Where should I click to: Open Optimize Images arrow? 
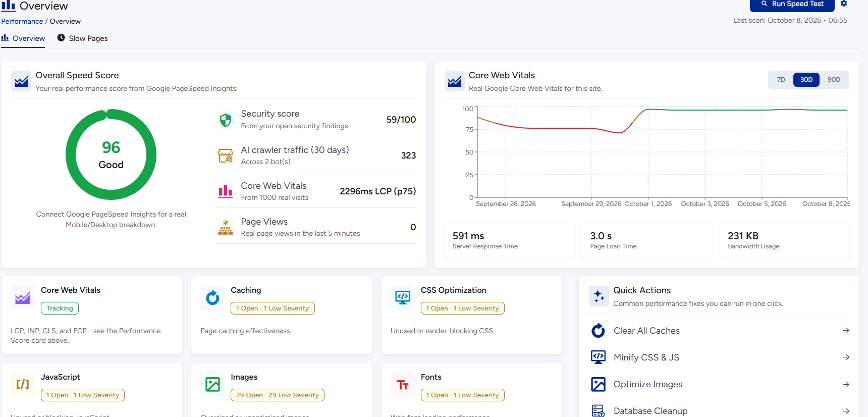846,384
